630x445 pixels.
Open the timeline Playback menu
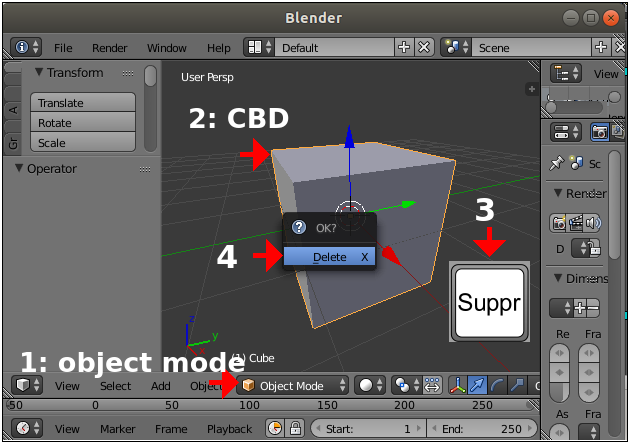[x=229, y=429]
